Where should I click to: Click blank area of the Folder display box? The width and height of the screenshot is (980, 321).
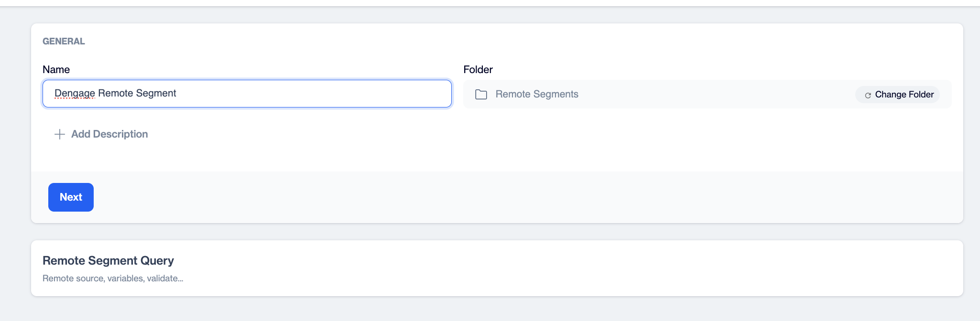pyautogui.click(x=717, y=95)
